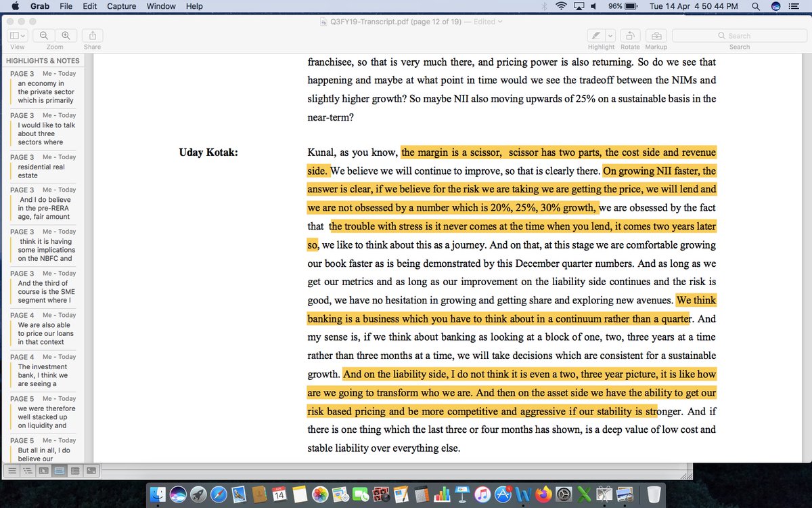Screen dimensions: 812x508
Task: Open the Capture menu
Action: click(x=121, y=6)
